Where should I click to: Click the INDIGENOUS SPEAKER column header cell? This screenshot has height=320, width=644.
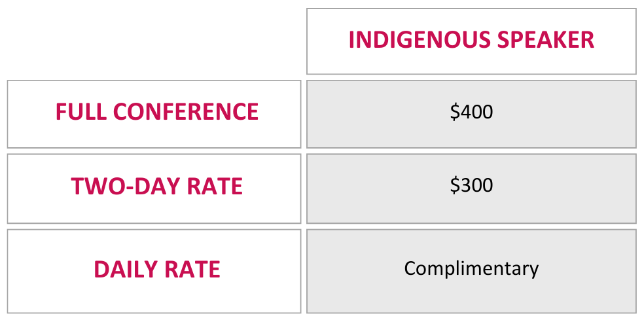tap(471, 41)
